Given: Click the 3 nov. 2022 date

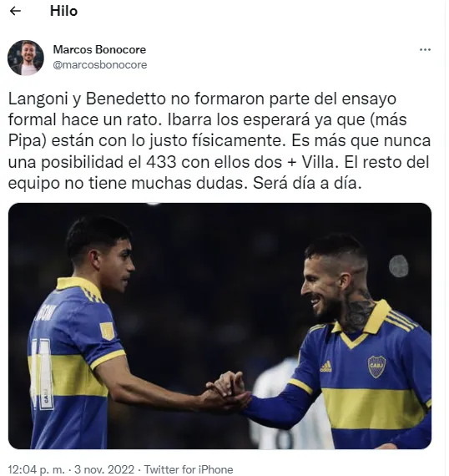Looking at the screenshot, I should 104,469.
